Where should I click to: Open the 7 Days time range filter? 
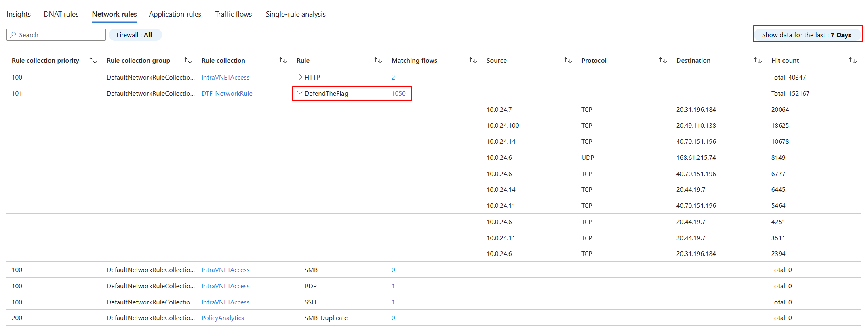click(x=807, y=35)
